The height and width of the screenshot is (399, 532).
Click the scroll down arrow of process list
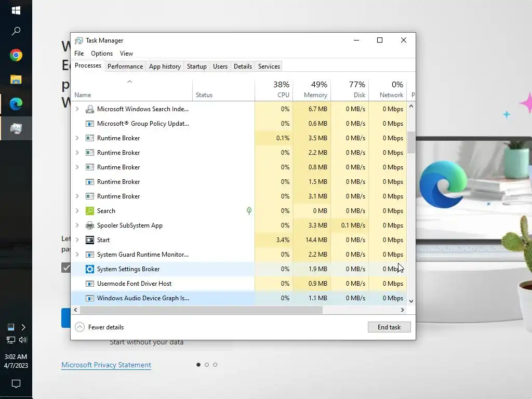coord(411,301)
